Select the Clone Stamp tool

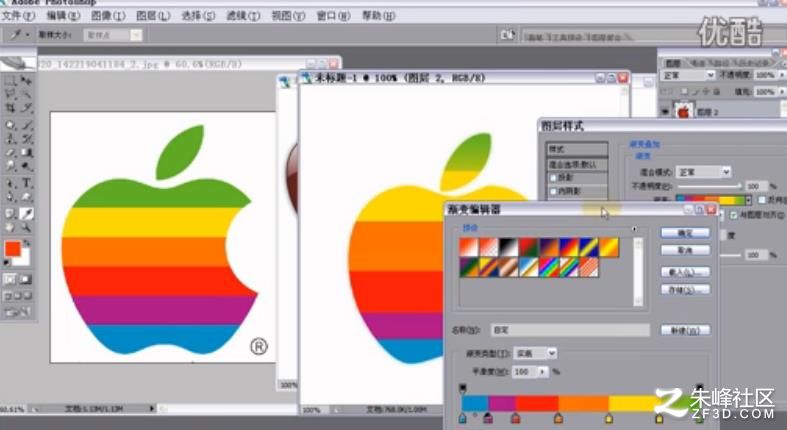click(x=10, y=139)
